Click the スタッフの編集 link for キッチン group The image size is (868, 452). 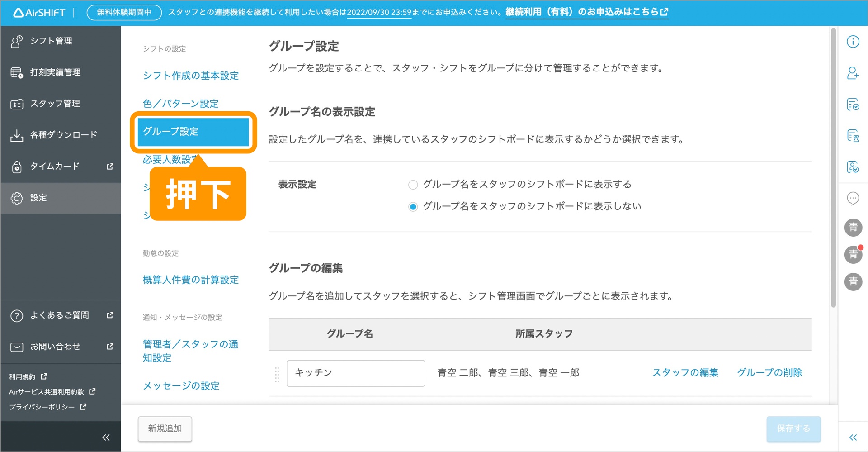685,372
